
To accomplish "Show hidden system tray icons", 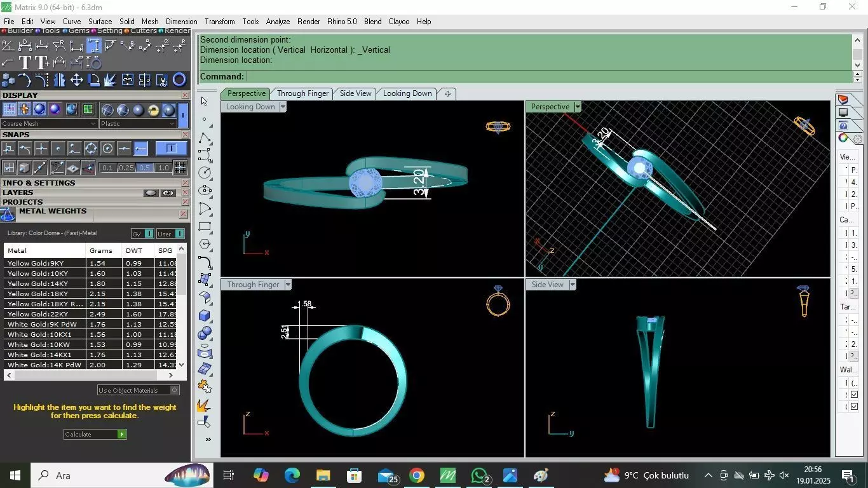I will pyautogui.click(x=708, y=475).
